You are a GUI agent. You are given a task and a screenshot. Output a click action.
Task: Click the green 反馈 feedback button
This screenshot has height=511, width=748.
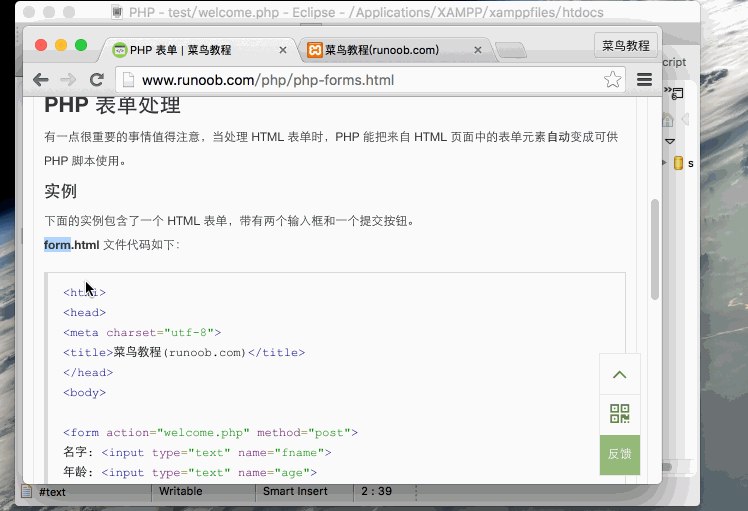[620, 454]
